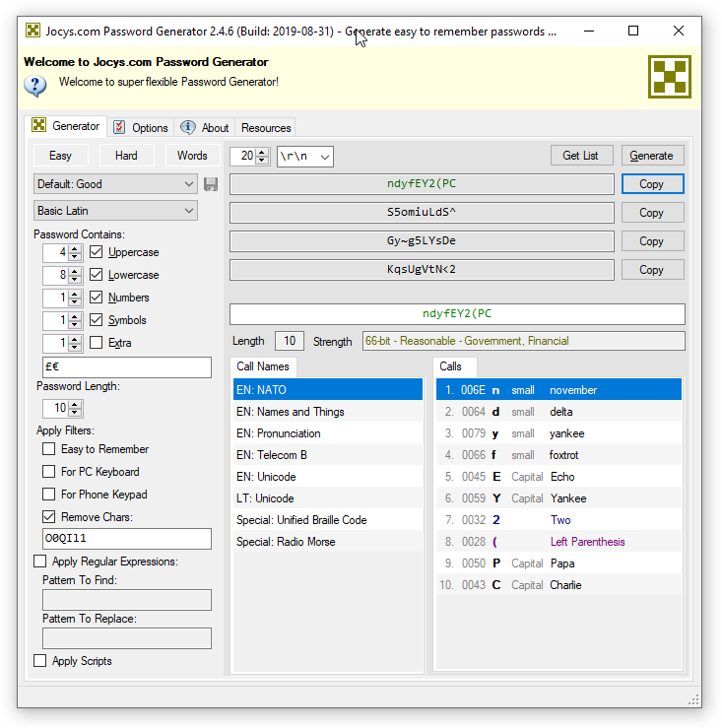Toggle the Lowercase checkbox
Viewport: 722px width, 728px height.
(x=97, y=275)
